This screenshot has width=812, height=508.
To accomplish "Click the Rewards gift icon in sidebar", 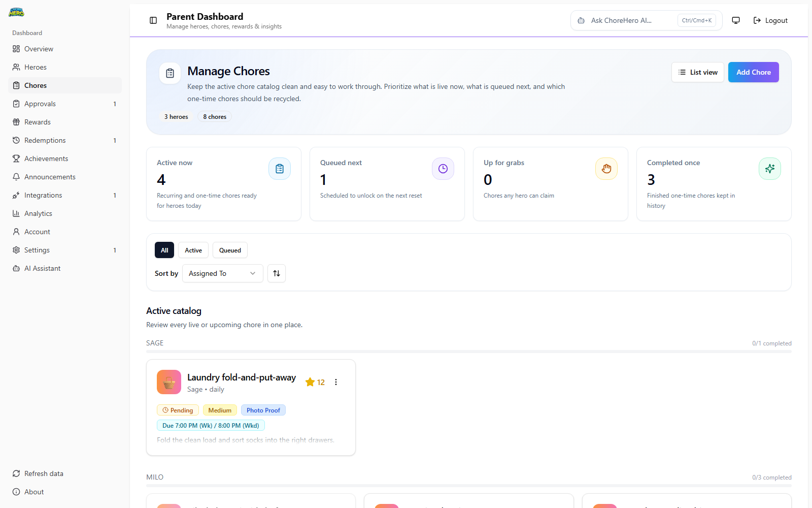I will coord(17,121).
